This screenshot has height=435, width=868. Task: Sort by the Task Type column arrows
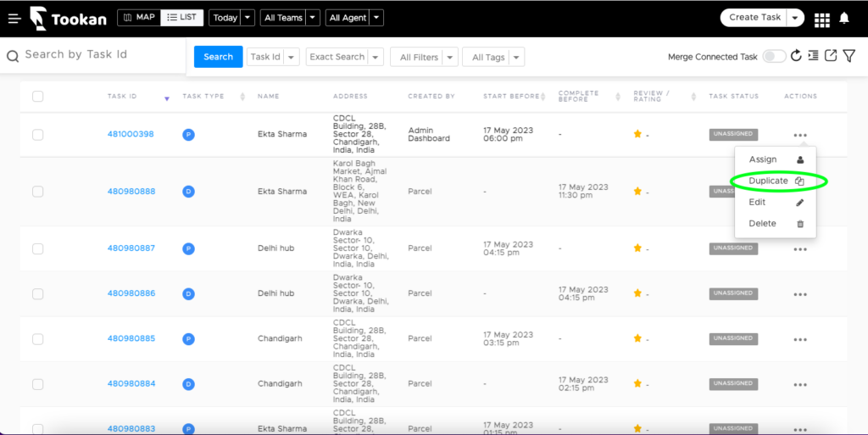click(x=242, y=97)
